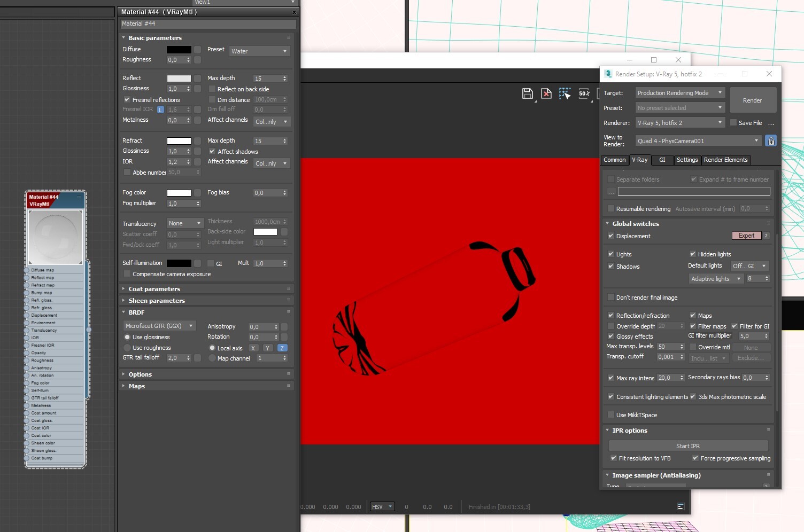Click the Diffuse map socket on the node

click(x=27, y=270)
